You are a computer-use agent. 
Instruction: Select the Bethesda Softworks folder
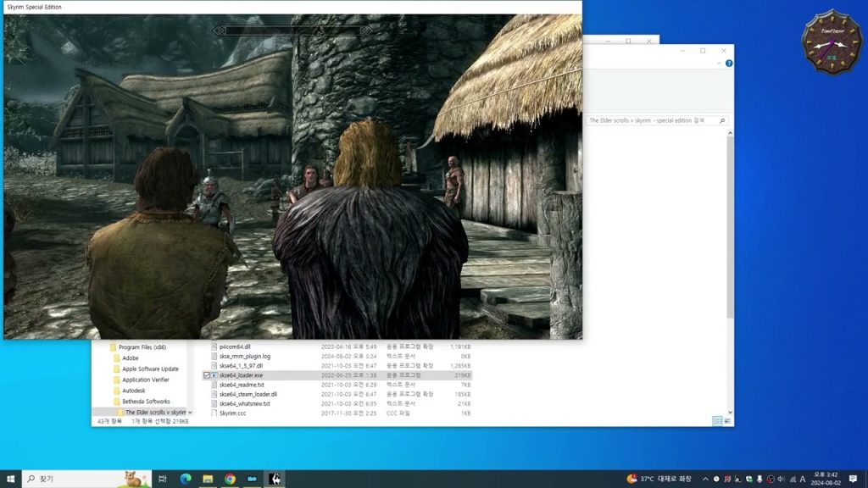pyautogui.click(x=146, y=402)
